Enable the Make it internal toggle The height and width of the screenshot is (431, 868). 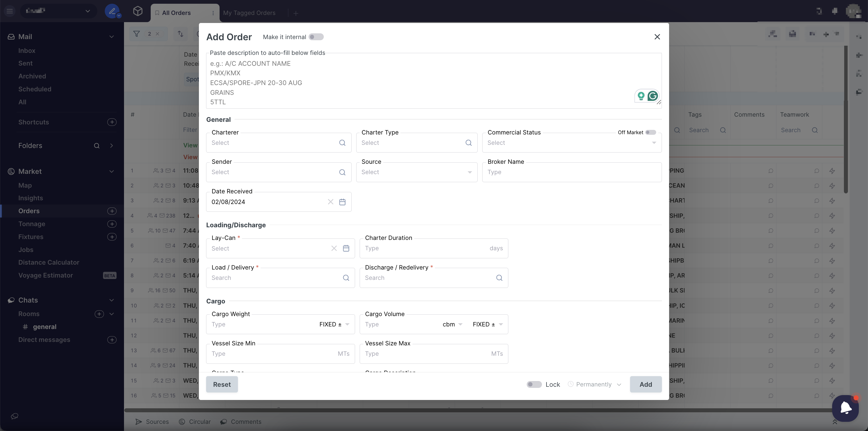[316, 37]
